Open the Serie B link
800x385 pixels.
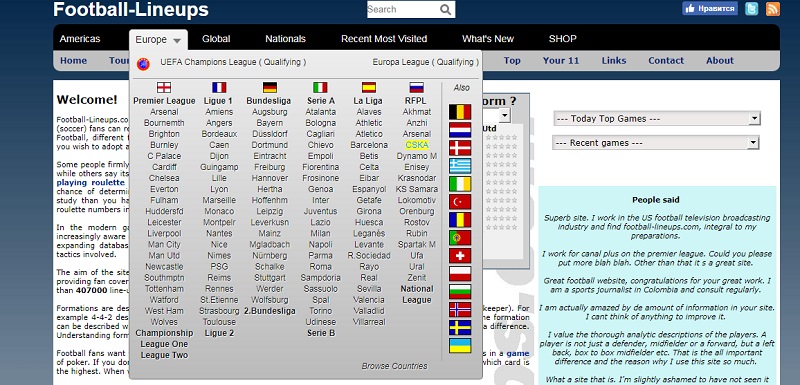click(x=321, y=333)
